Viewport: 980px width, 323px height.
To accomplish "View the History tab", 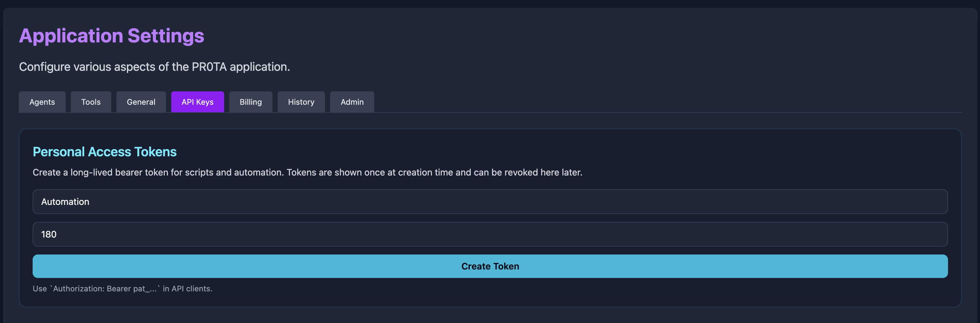I will [x=300, y=102].
